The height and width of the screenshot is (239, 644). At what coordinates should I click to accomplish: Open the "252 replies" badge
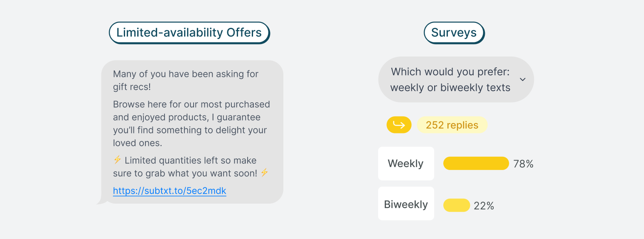[452, 125]
